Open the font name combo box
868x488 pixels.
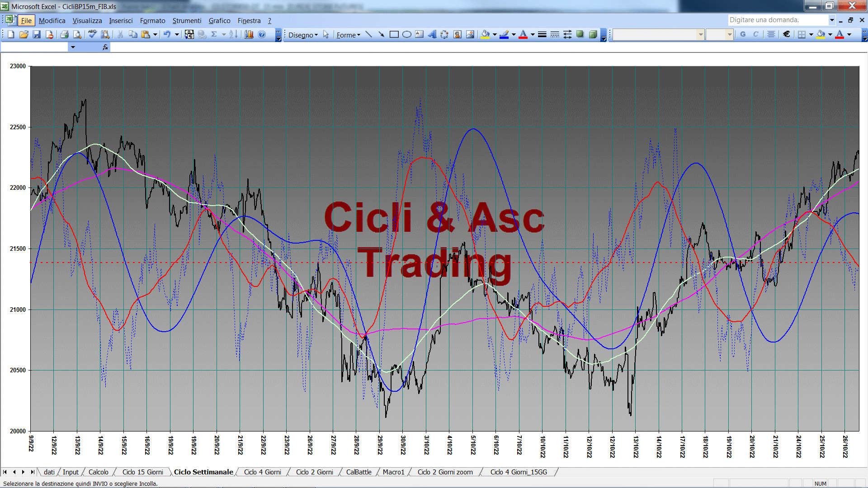[x=659, y=34]
